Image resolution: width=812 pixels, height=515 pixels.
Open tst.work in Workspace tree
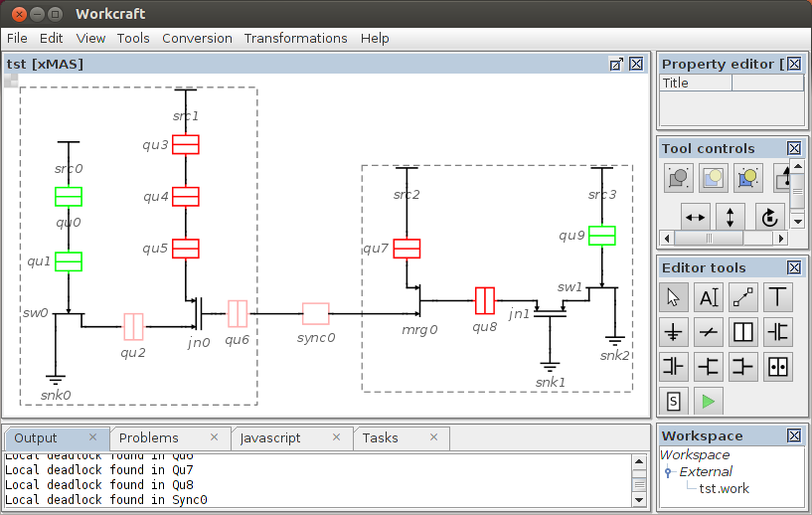pyautogui.click(x=724, y=488)
